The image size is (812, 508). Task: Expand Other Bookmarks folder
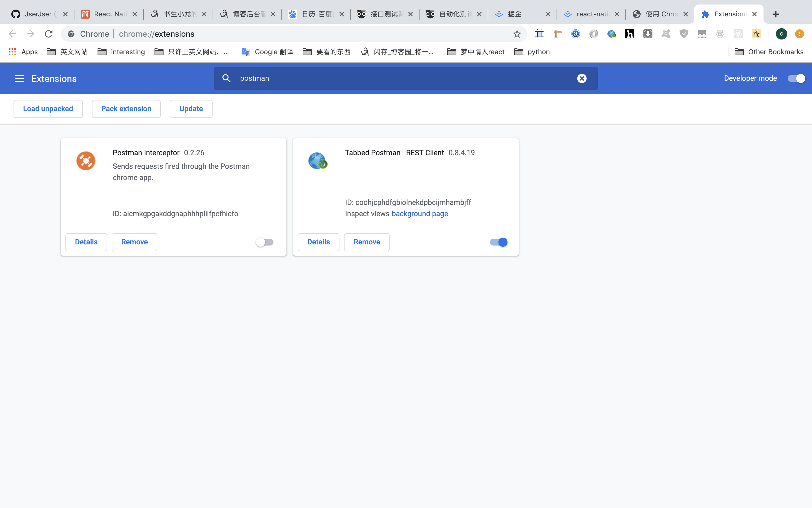(x=769, y=52)
